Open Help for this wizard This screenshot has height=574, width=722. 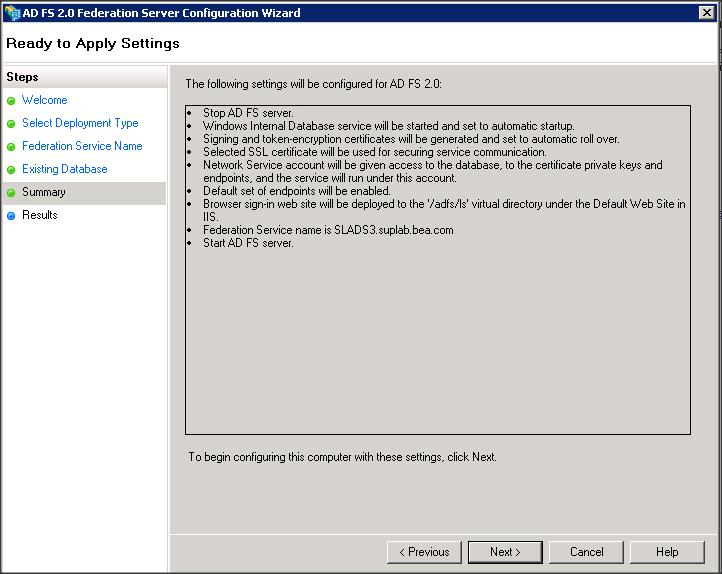(x=667, y=552)
